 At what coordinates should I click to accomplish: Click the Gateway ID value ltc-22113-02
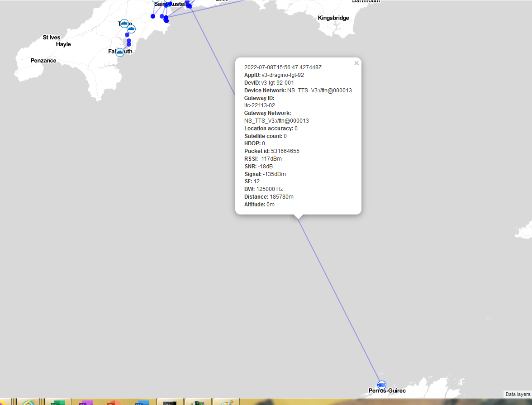coord(260,105)
